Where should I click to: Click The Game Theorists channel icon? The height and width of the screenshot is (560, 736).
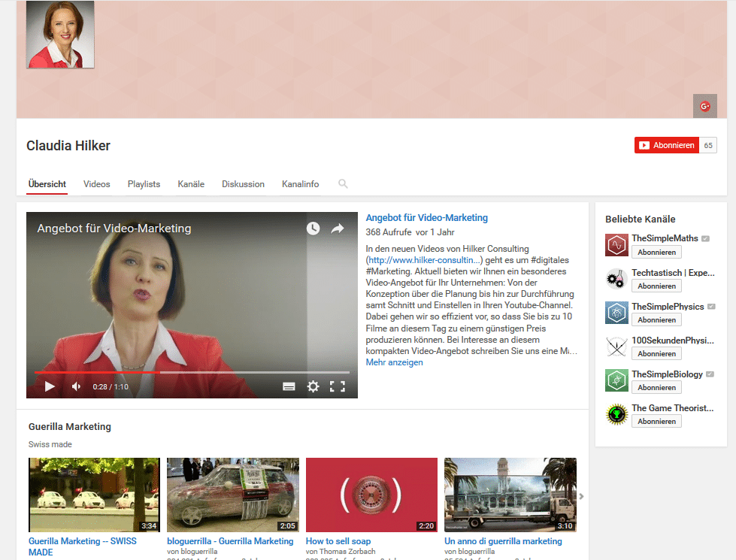coord(616,414)
